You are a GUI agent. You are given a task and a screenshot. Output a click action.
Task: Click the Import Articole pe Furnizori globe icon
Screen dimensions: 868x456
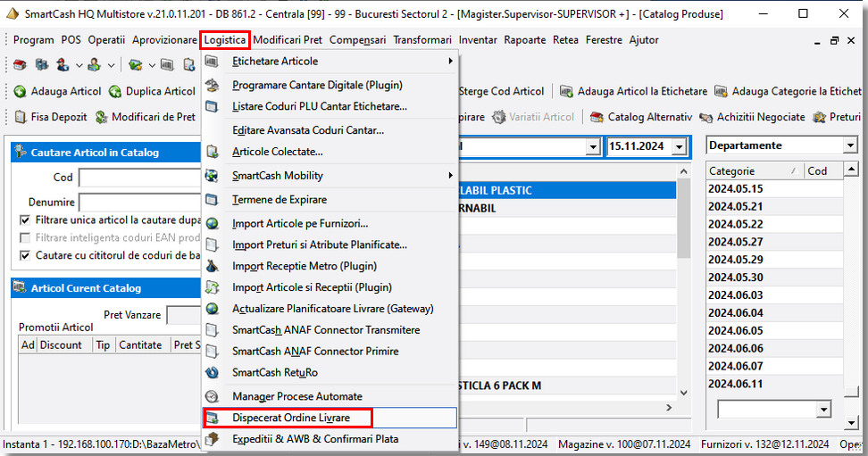[212, 224]
